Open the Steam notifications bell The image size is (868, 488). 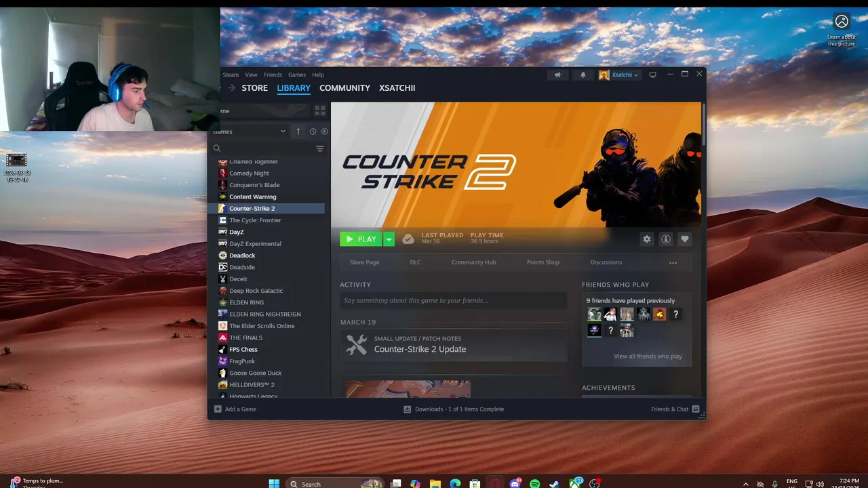(583, 75)
